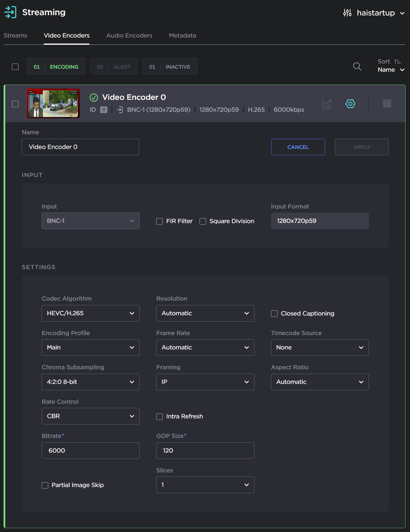Open the Metadata tab
Screen dimensions: 410x532
pyautogui.click(x=182, y=36)
